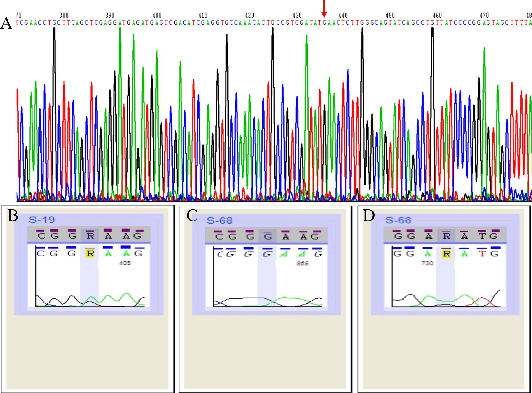Click the panel letter C label
The image size is (532, 393).
click(x=192, y=215)
